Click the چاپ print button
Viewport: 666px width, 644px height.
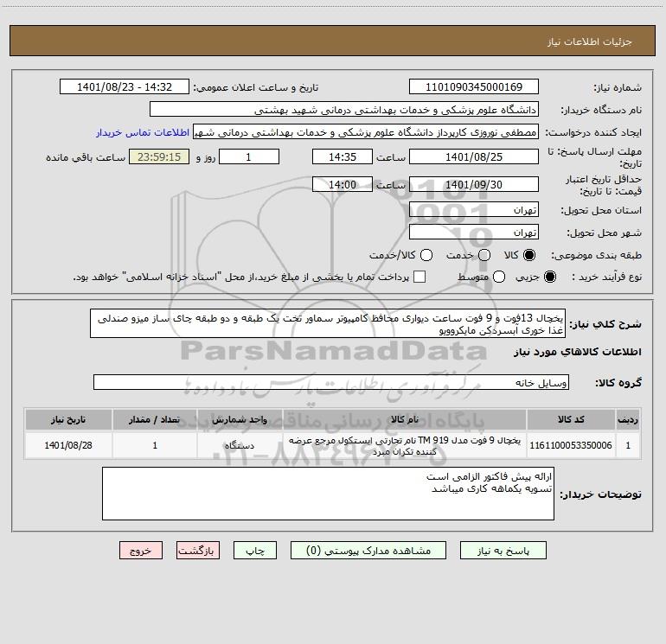(255, 551)
